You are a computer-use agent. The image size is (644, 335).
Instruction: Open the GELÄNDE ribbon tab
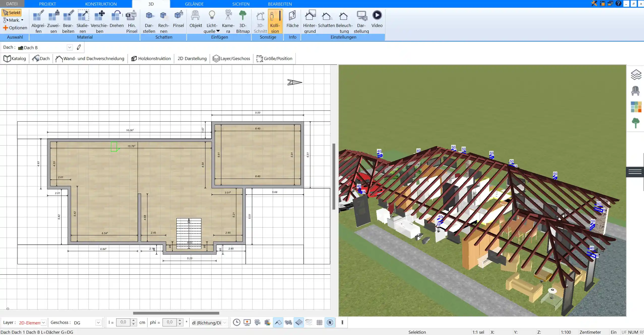[x=194, y=4]
